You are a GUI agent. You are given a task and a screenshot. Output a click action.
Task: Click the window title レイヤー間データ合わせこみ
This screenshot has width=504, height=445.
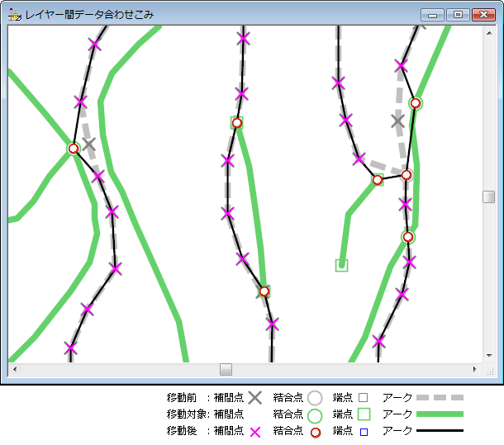point(89,15)
